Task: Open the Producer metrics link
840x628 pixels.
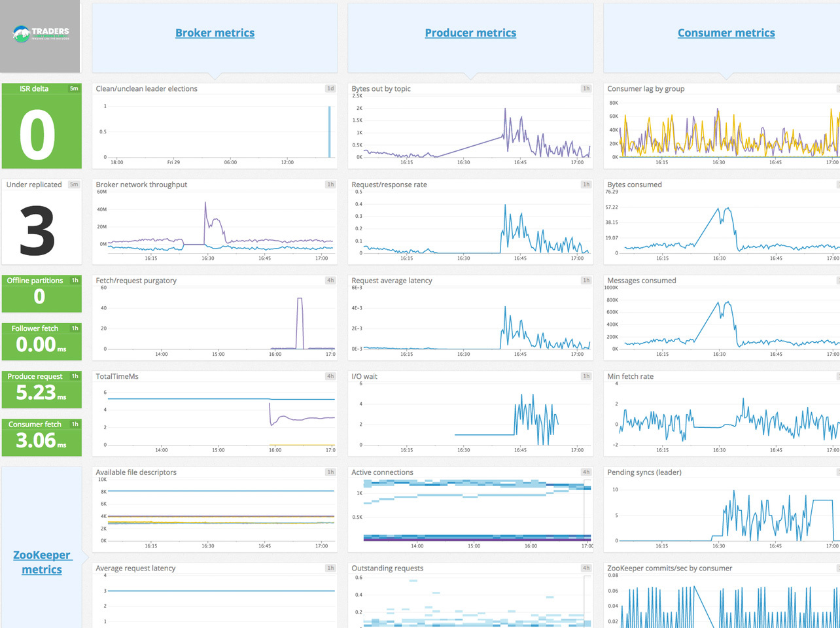Action: click(470, 33)
